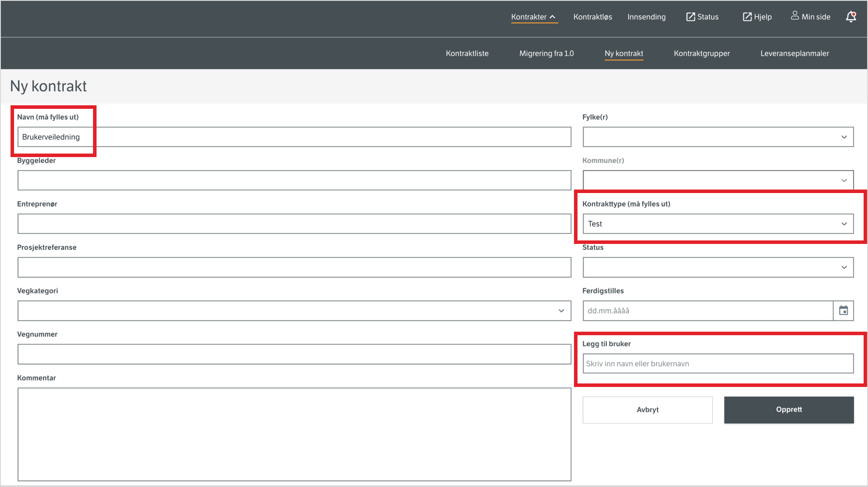
Task: Focus the Byggeleder input field
Action: pyautogui.click(x=294, y=180)
